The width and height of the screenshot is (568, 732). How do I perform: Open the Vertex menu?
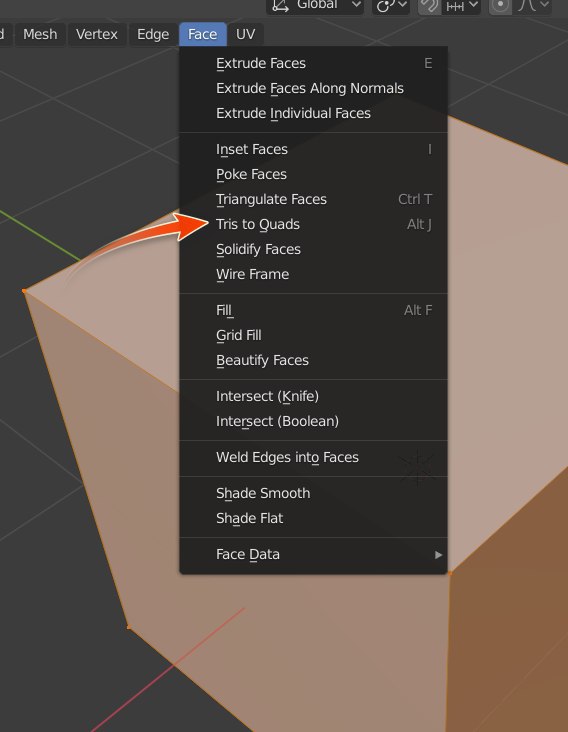(x=97, y=35)
